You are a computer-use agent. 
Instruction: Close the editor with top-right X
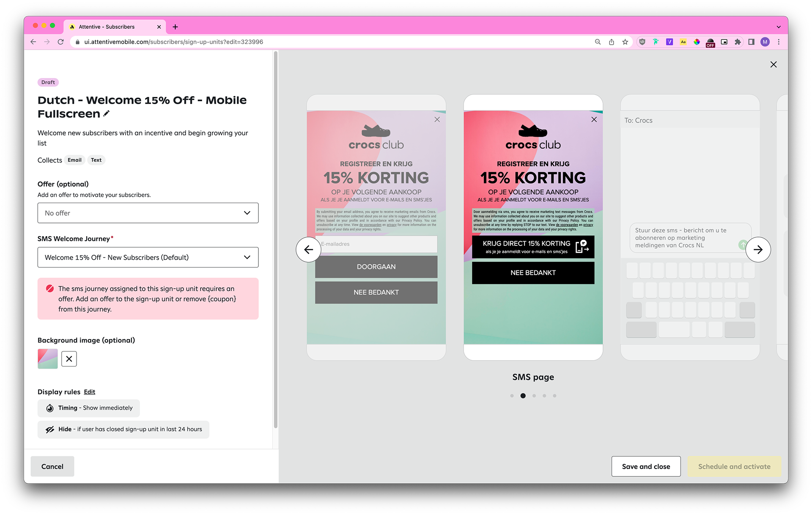tap(774, 64)
